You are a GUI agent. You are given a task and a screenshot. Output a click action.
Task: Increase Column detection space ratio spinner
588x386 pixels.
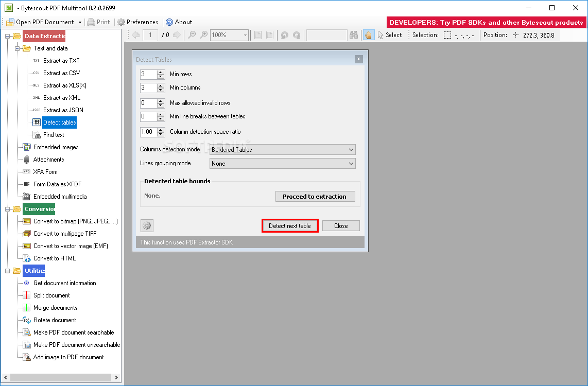tap(161, 130)
